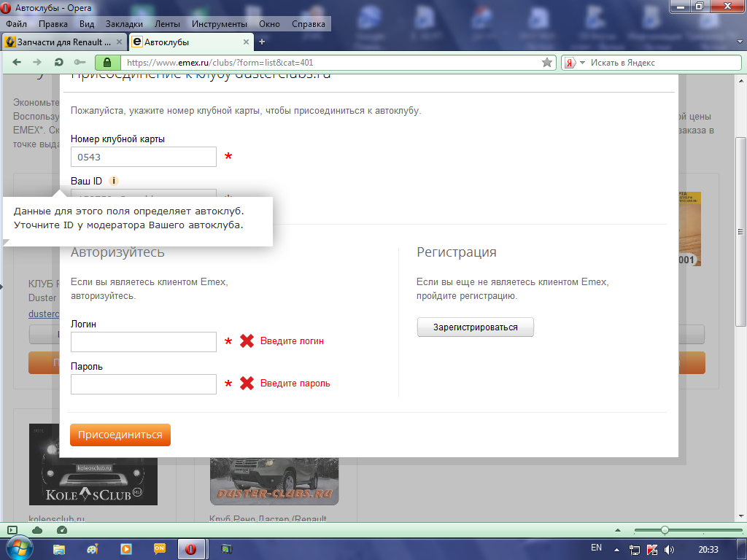
Task: Click the forward navigation arrow
Action: [x=37, y=63]
